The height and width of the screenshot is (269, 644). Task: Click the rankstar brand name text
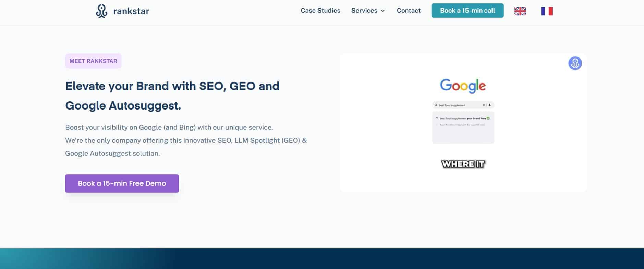[x=131, y=11]
